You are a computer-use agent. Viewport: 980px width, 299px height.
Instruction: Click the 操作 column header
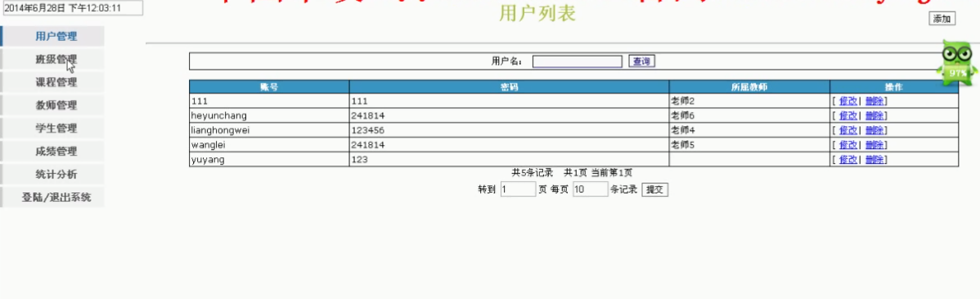pyautogui.click(x=894, y=87)
